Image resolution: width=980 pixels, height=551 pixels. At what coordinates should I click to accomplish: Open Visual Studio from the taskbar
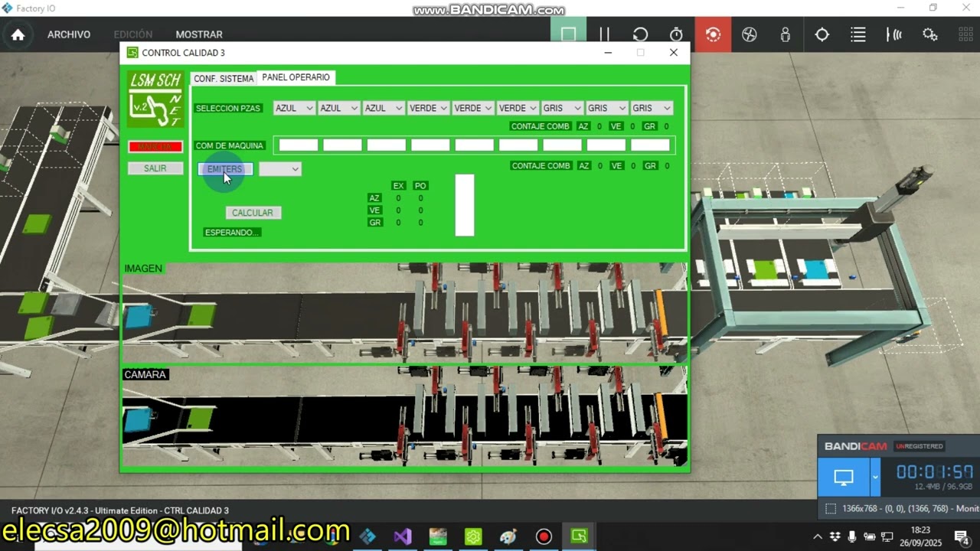click(x=403, y=536)
